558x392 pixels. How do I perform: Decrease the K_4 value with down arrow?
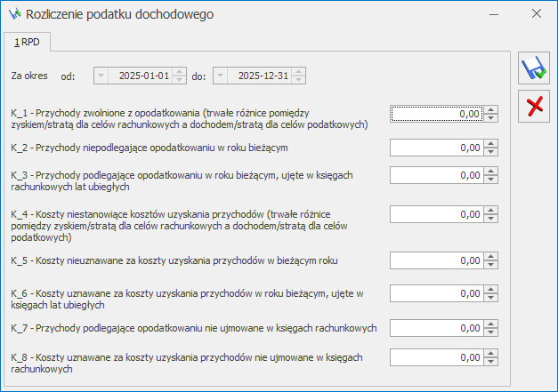[x=490, y=219]
